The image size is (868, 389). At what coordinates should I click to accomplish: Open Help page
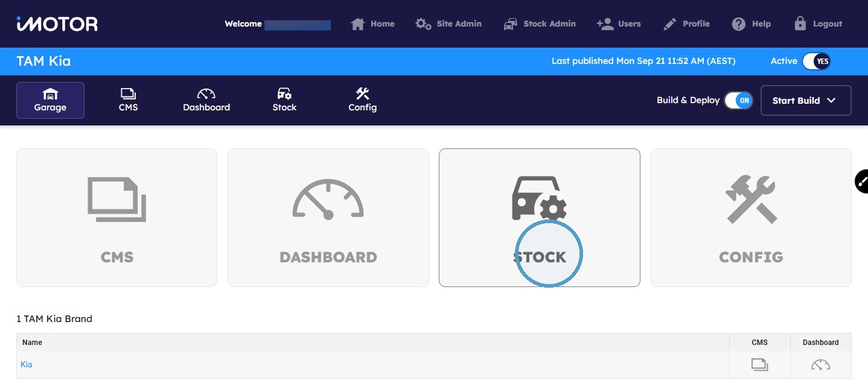(751, 24)
